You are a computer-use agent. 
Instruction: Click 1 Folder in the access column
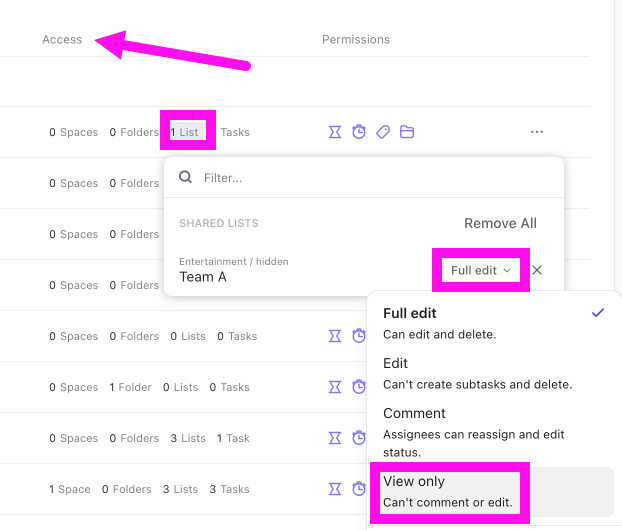131,387
